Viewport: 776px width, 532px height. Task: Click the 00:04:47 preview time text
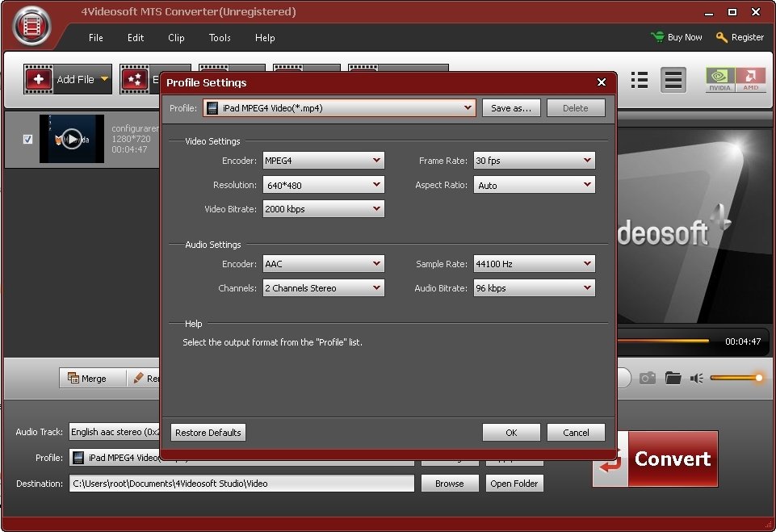coord(742,341)
